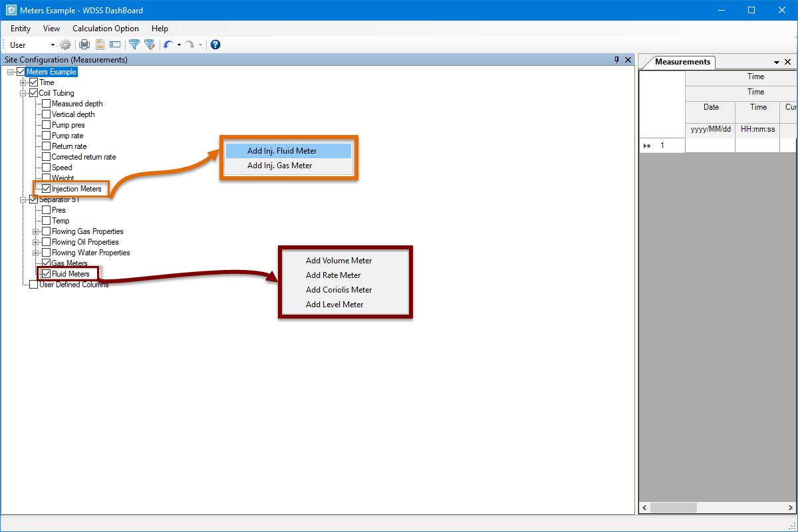Redo the last undone action
The image size is (798, 532).
pos(190,45)
